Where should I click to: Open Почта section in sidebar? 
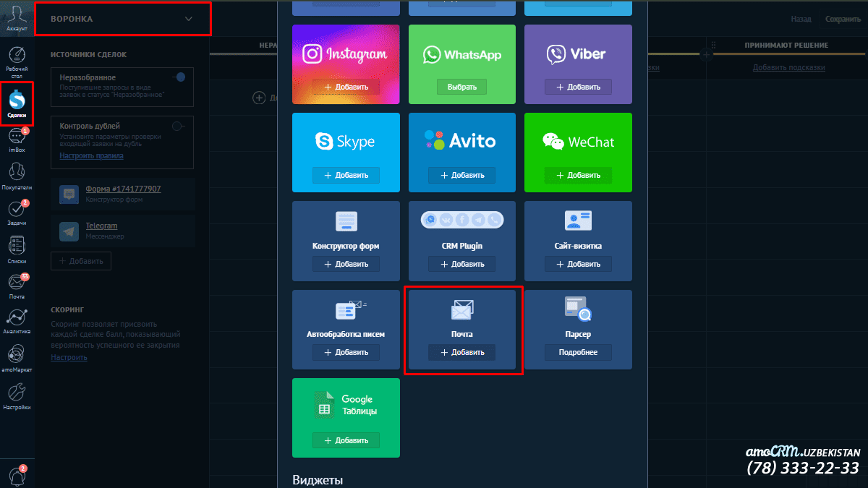[x=17, y=286]
